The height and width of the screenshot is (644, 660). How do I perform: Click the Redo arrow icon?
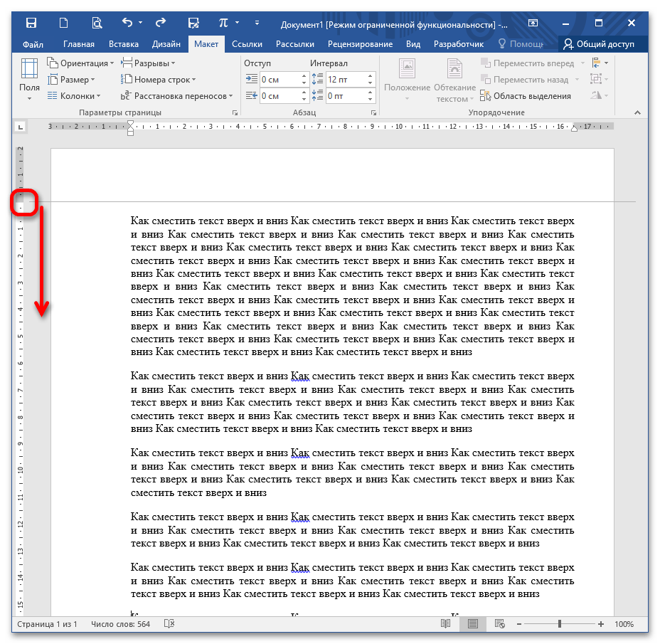(x=161, y=23)
